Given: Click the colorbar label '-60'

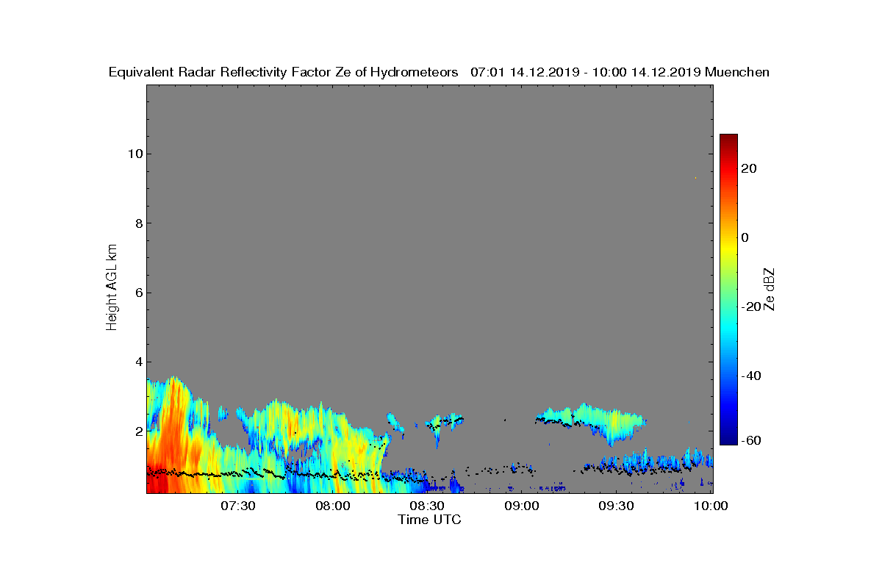Looking at the screenshot, I should click(x=751, y=440).
